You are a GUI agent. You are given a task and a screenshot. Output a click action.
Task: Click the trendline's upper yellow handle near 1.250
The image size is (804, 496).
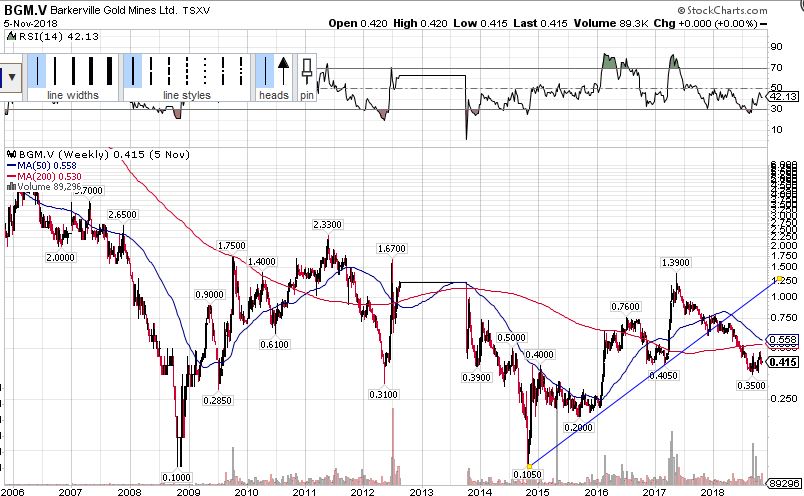[x=779, y=279]
